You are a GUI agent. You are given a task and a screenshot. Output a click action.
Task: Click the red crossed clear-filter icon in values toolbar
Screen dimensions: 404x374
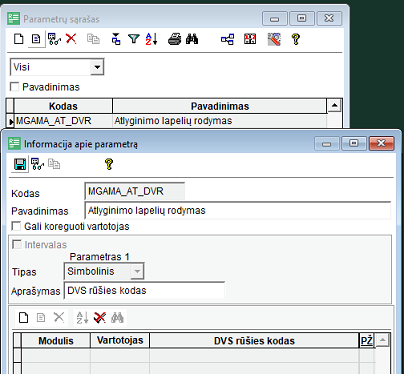pos(100,317)
